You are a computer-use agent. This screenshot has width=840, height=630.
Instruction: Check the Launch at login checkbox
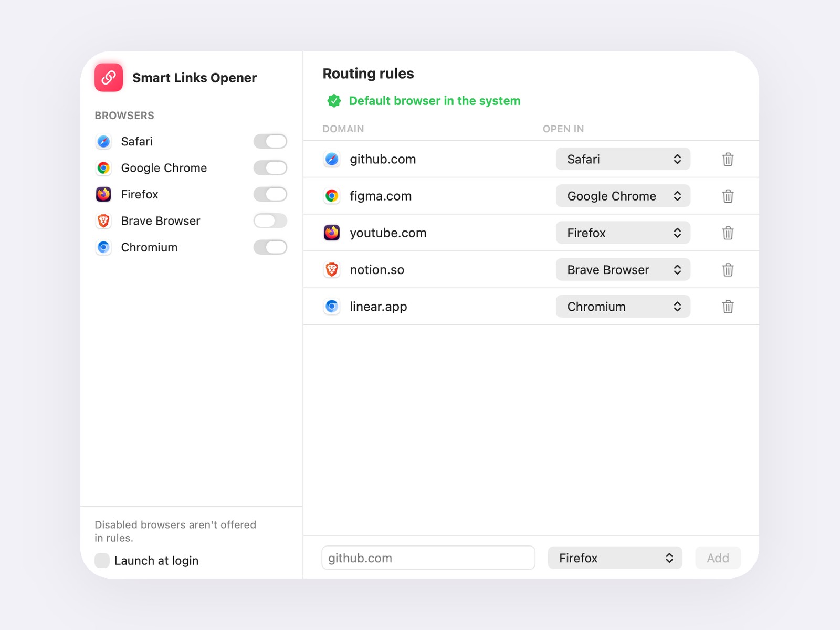[x=102, y=561]
